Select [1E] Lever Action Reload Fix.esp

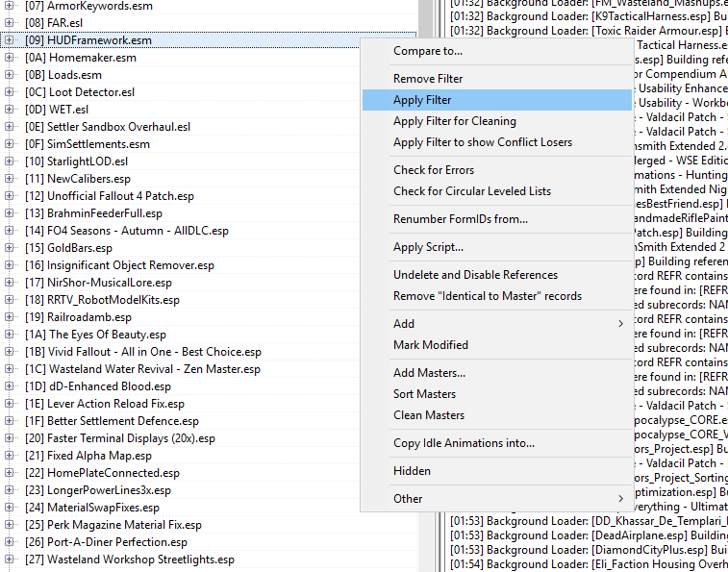[x=105, y=404]
